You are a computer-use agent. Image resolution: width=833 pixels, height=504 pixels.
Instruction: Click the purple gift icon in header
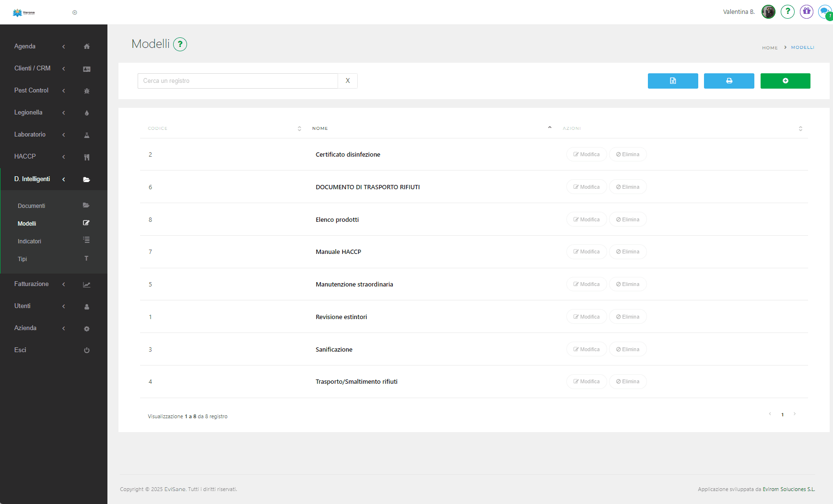point(806,11)
